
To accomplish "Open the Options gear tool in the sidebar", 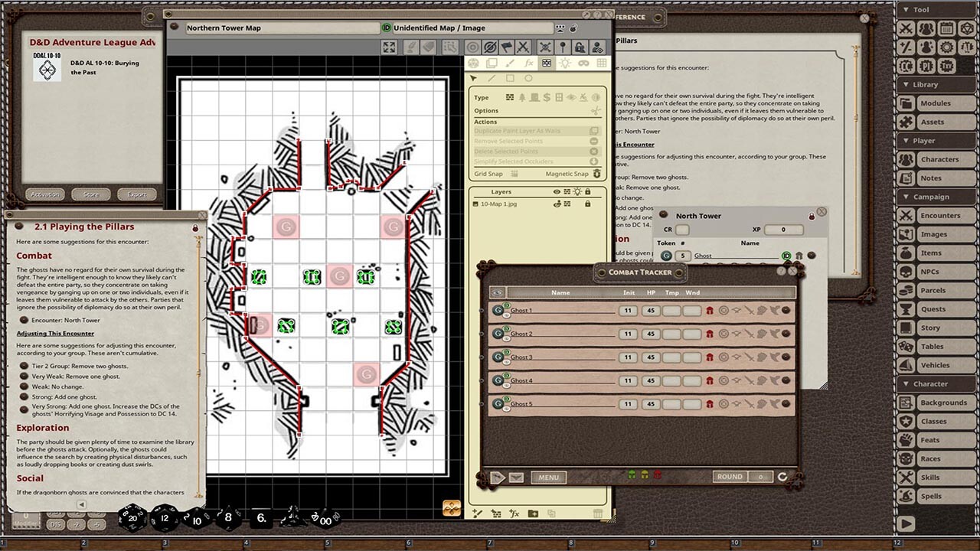I will [946, 47].
